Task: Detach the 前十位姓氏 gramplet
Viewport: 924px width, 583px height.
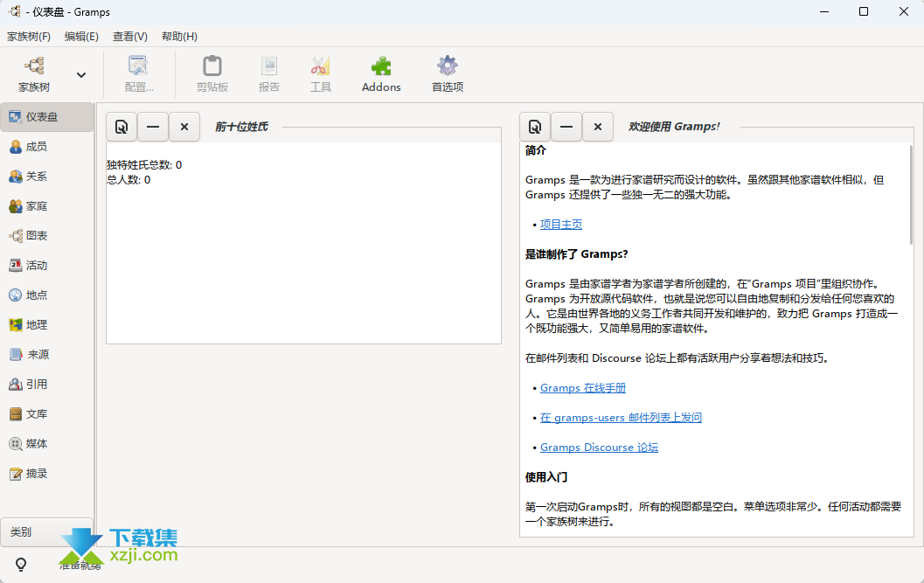Action: point(122,127)
